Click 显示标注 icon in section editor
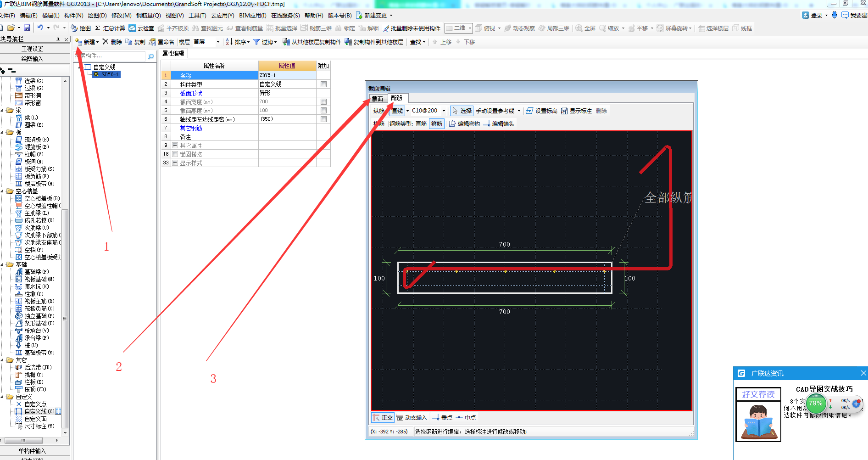This screenshot has height=460, width=868. 564,111
